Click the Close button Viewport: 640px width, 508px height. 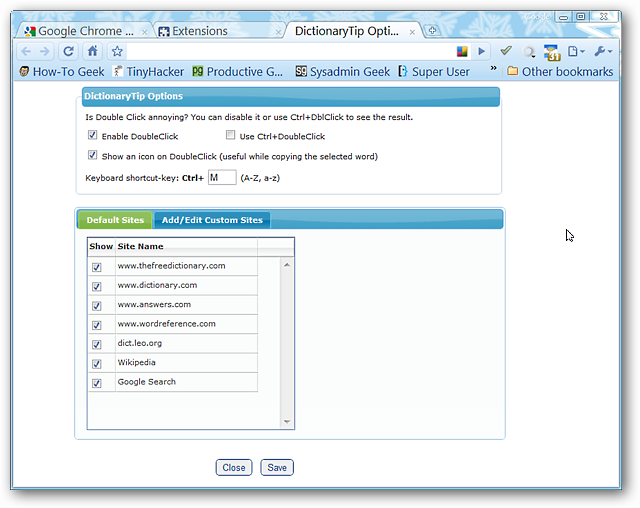(234, 468)
